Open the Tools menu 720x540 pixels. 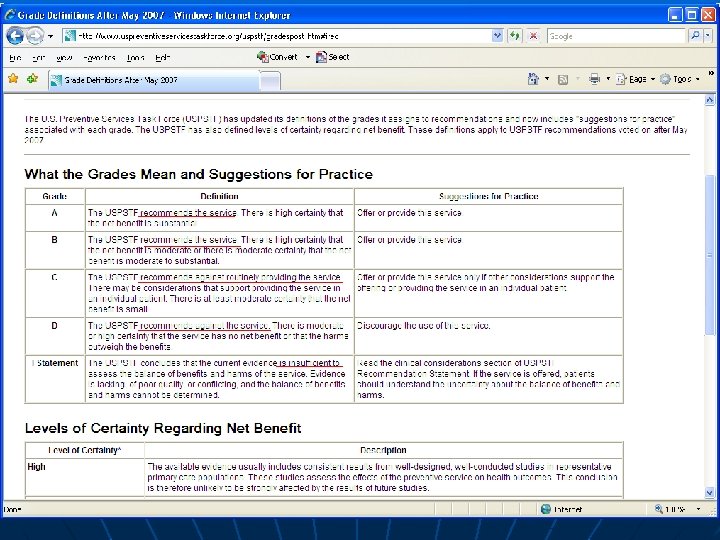tap(135, 58)
